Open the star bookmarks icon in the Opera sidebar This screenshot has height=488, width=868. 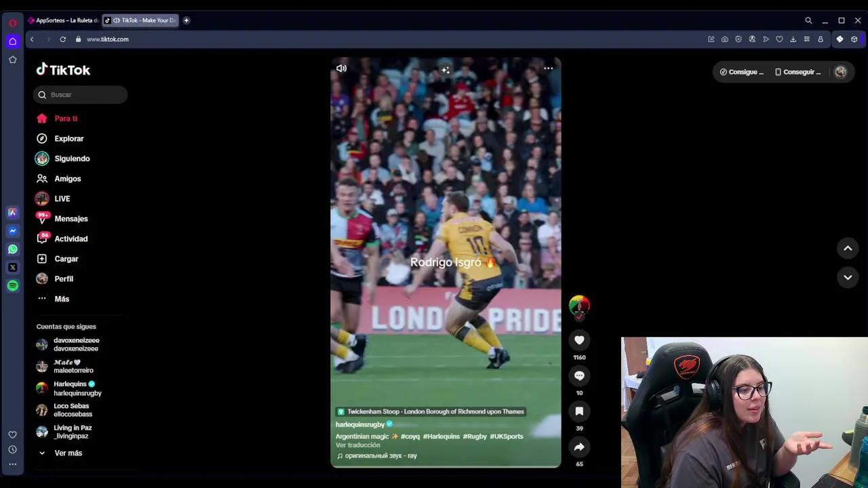(12, 60)
